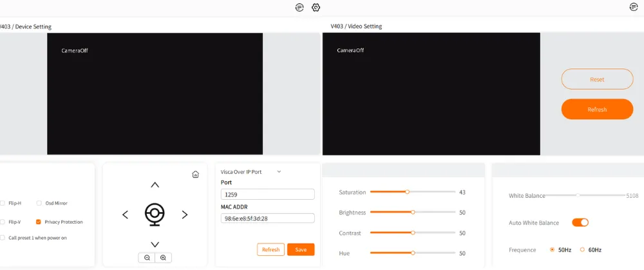Uncheck the Privacy Protection checkbox
The width and height of the screenshot is (644, 270).
39,222
